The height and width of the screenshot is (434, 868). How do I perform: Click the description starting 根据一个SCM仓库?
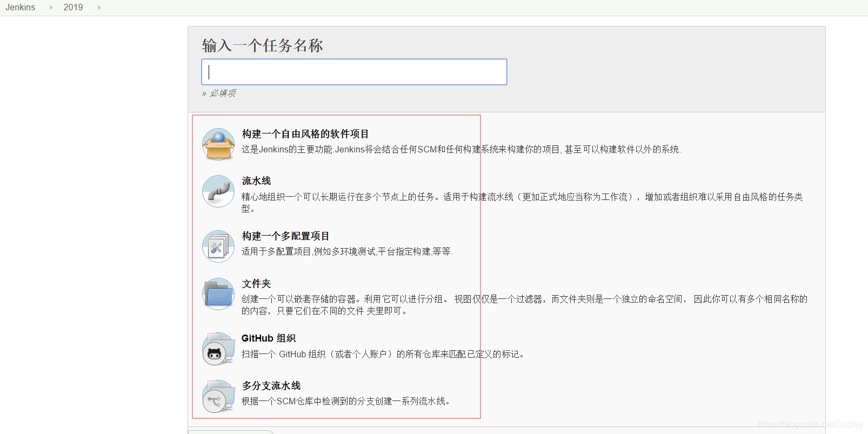coord(346,402)
